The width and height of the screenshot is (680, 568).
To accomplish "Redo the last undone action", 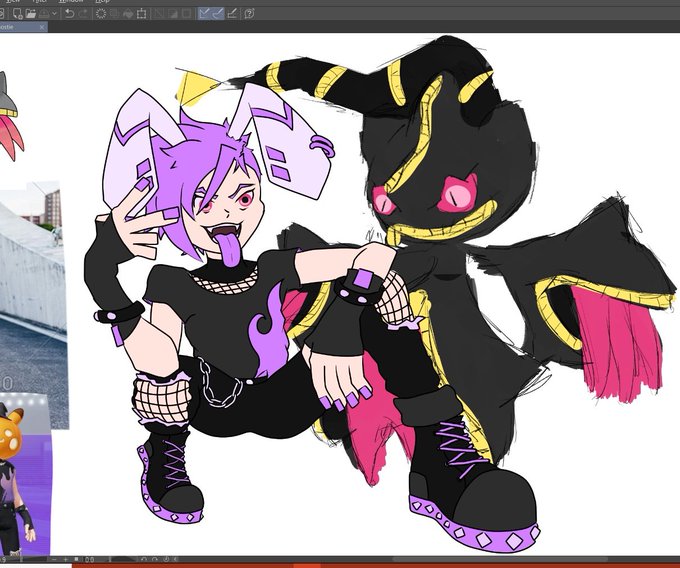I will (83, 14).
